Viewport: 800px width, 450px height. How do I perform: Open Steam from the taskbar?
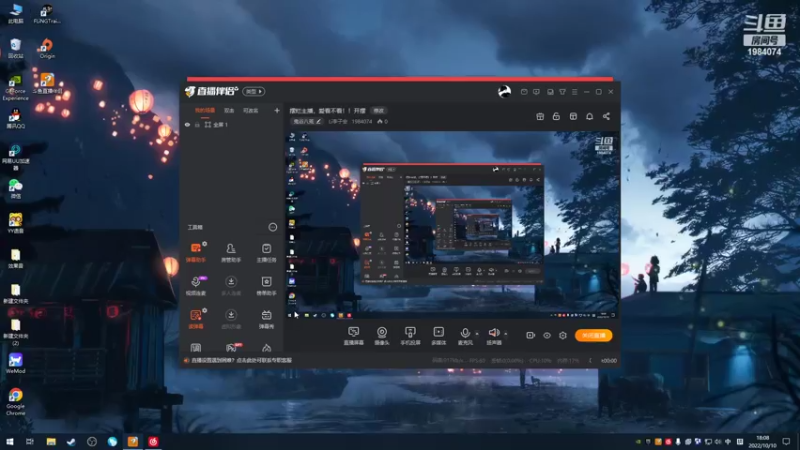[71, 441]
